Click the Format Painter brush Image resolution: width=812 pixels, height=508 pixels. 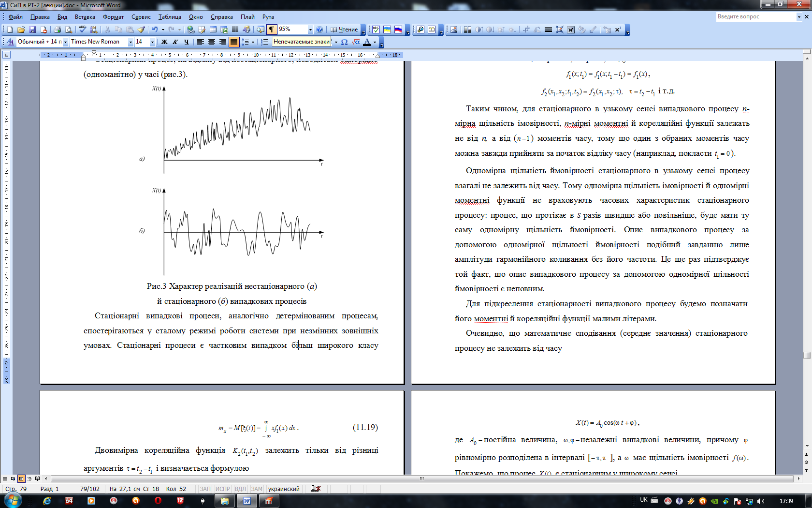coord(142,30)
